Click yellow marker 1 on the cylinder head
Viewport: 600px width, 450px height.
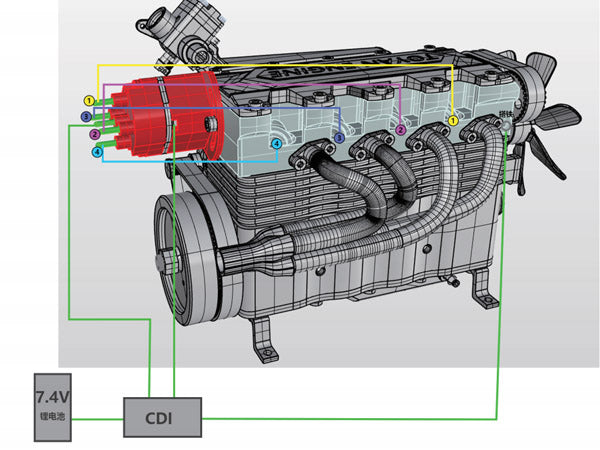click(453, 121)
